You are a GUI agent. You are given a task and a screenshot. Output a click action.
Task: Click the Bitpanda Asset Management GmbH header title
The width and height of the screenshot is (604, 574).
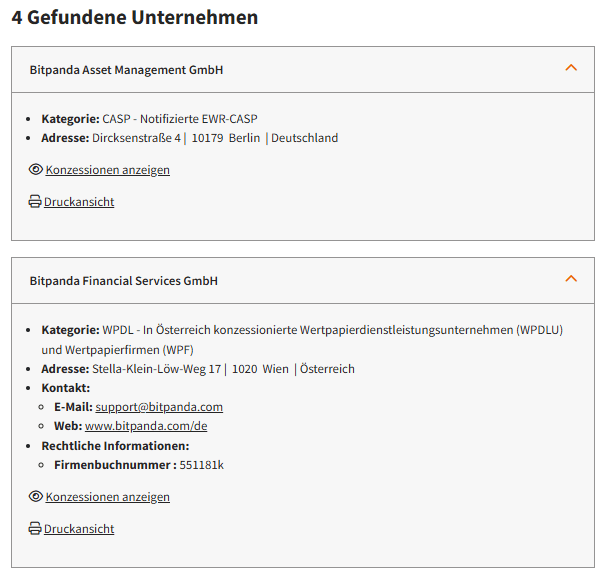126,70
